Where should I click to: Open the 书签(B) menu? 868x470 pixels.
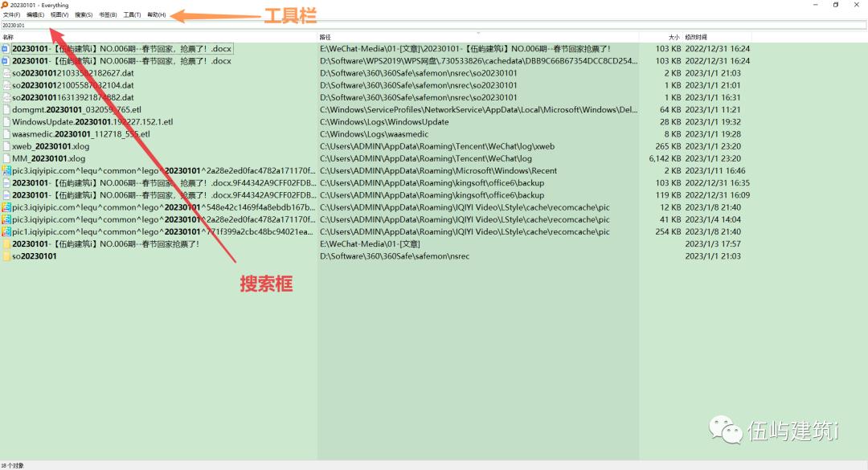pos(106,14)
